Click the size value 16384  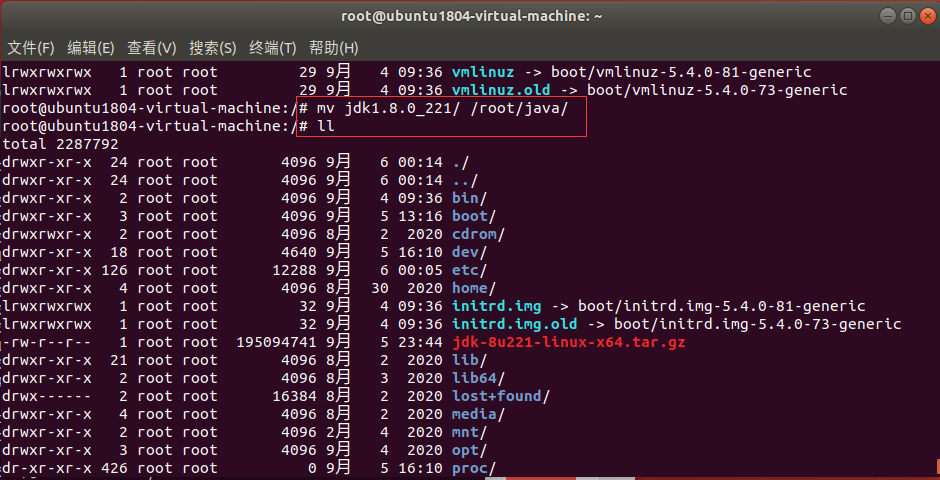click(294, 396)
